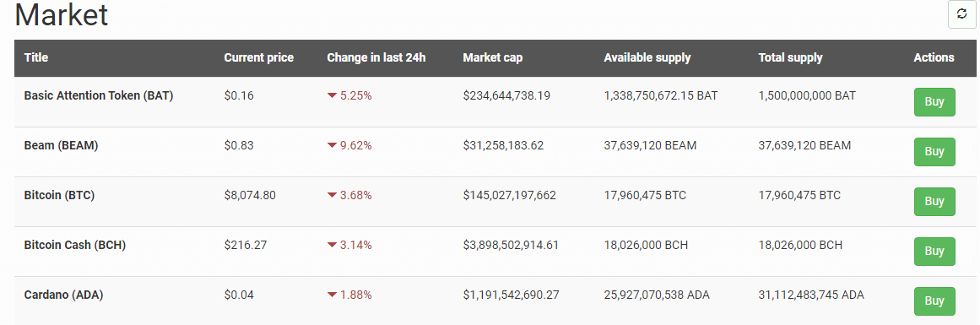Screen dimensions: 980x325
Task: Click the Current price column header
Action: coord(259,57)
